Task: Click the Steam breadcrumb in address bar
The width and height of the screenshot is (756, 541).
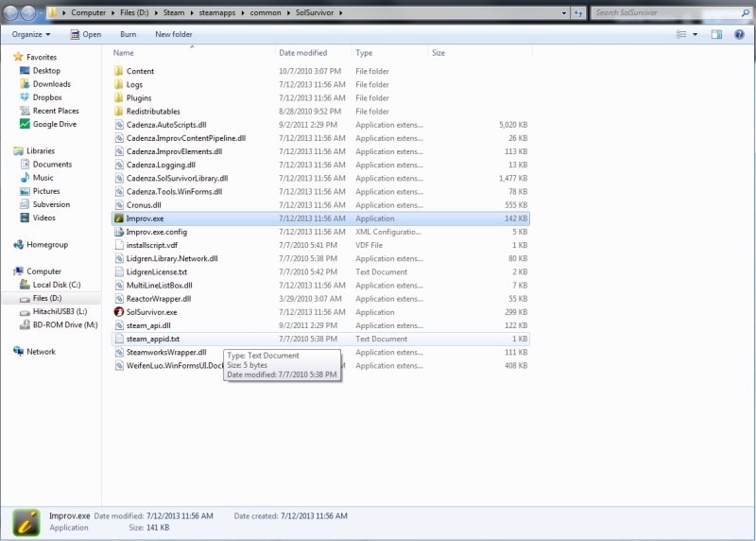Action: (174, 12)
